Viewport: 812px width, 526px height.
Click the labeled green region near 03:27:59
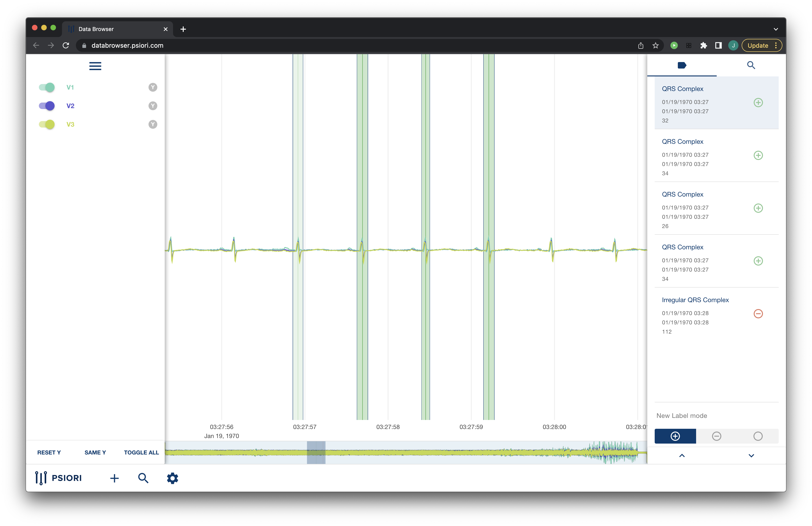489,237
